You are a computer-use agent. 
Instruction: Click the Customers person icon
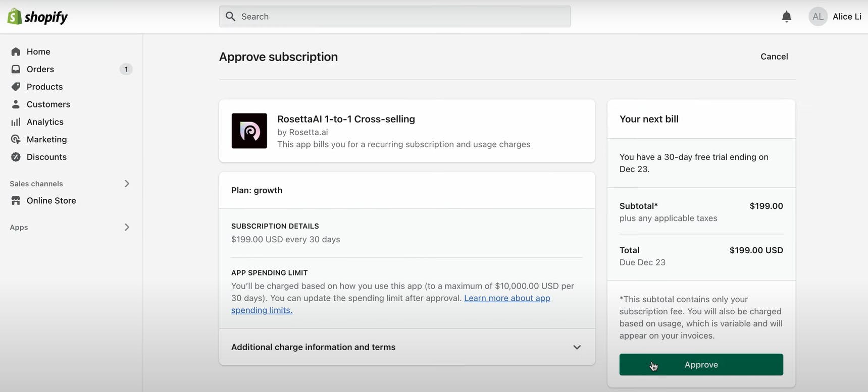click(x=16, y=104)
